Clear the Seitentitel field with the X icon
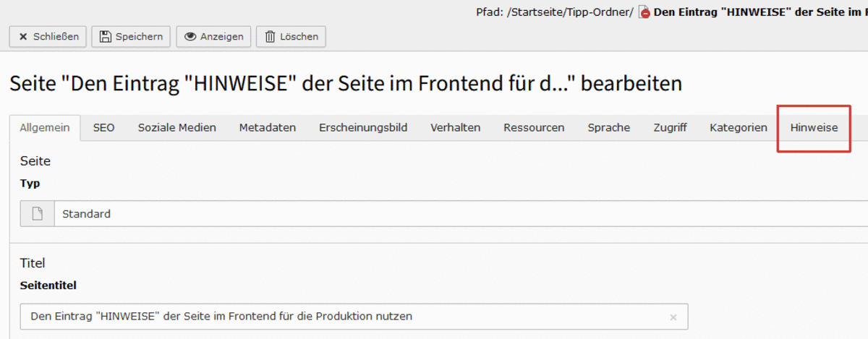This screenshot has width=868, height=339. point(673,317)
